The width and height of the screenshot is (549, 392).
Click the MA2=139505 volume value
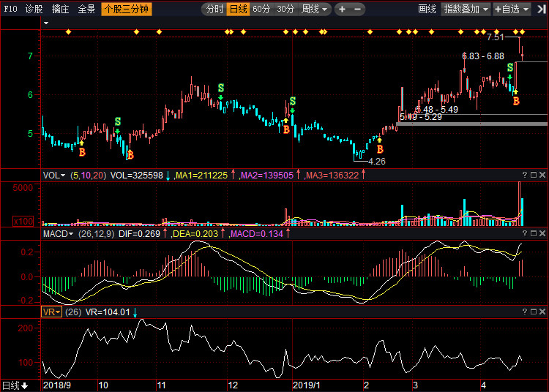266,176
